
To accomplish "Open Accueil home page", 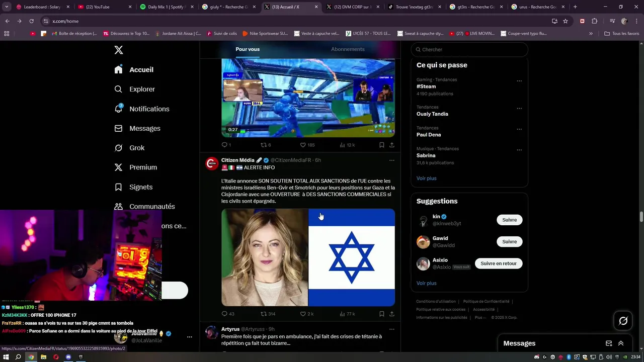I will (134, 70).
